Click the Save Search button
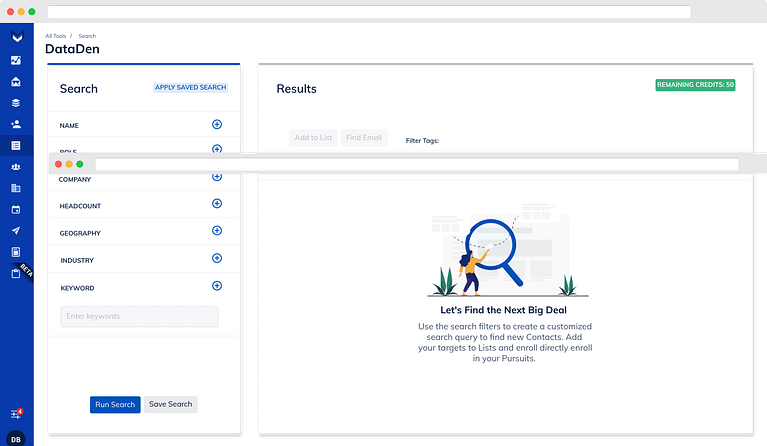 (171, 404)
